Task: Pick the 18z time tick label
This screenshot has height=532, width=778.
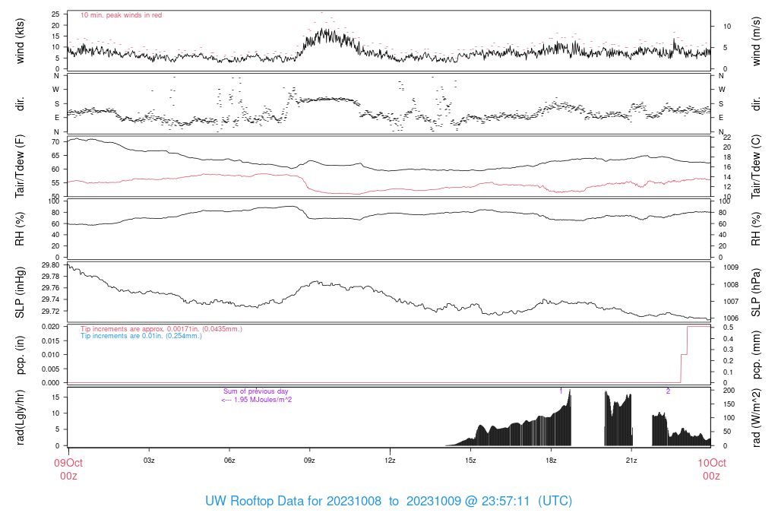Action: pyautogui.click(x=551, y=461)
